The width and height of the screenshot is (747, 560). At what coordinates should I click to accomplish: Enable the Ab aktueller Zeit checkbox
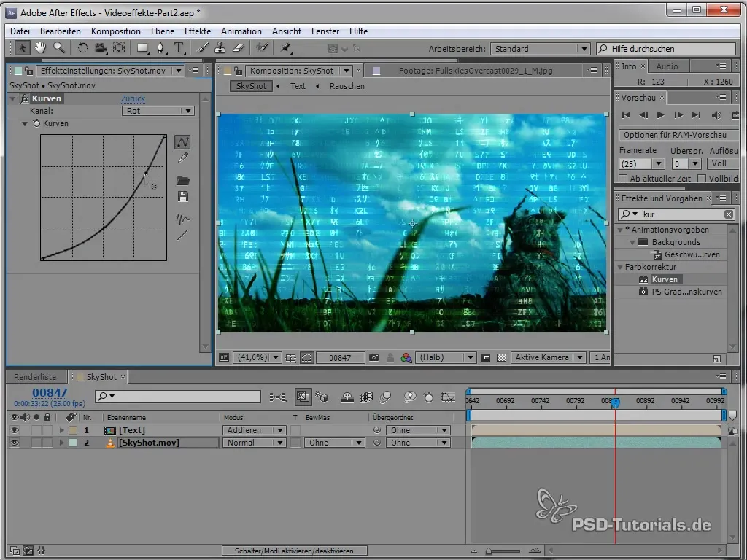click(623, 179)
